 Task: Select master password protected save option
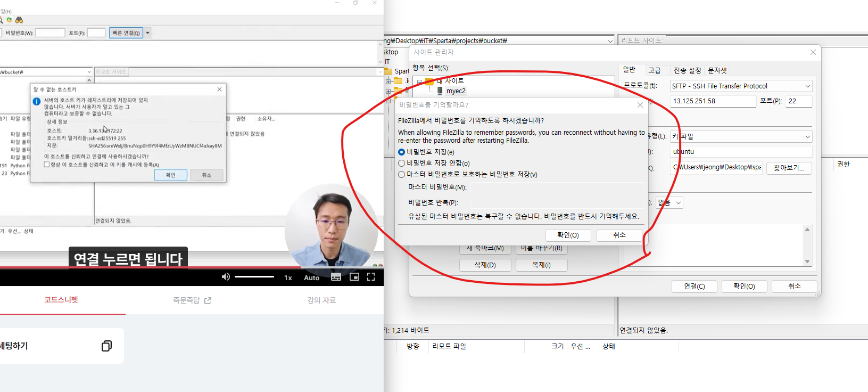[x=402, y=174]
